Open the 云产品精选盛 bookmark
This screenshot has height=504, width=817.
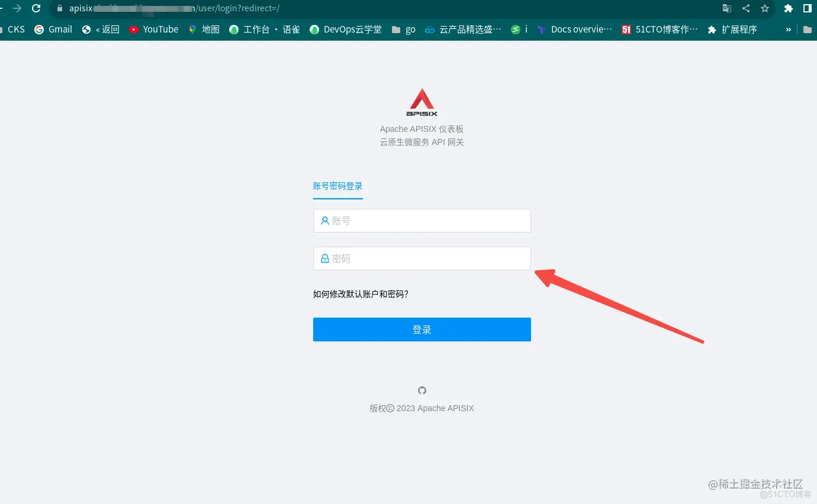pyautogui.click(x=463, y=29)
